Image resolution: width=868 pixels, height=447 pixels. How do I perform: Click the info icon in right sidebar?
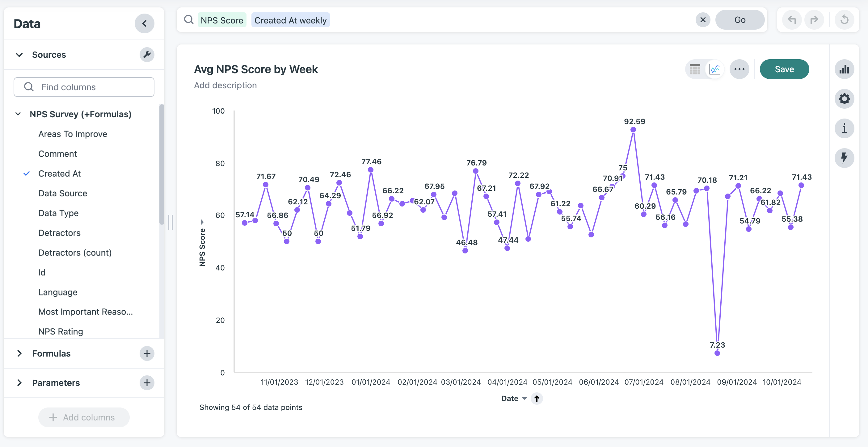coord(844,128)
